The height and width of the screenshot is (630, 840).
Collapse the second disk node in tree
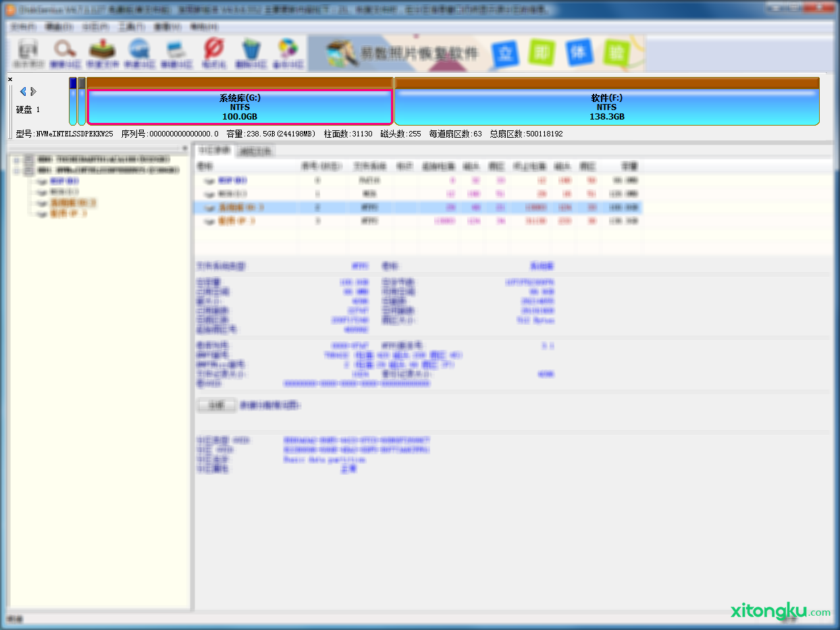pos(16,171)
